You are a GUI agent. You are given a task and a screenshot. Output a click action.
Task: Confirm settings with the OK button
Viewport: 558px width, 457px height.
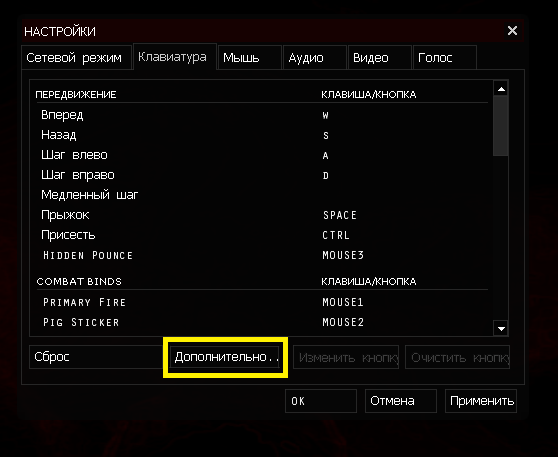[321, 401]
